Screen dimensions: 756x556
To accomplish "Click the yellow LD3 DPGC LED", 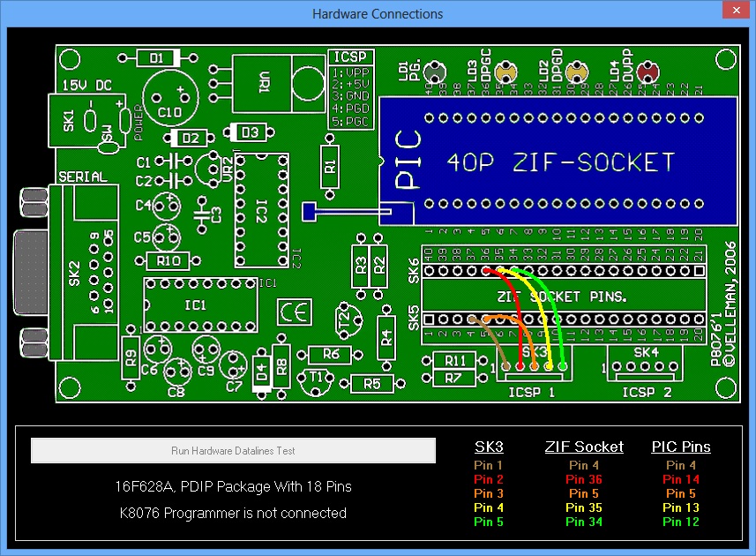I will pos(505,73).
